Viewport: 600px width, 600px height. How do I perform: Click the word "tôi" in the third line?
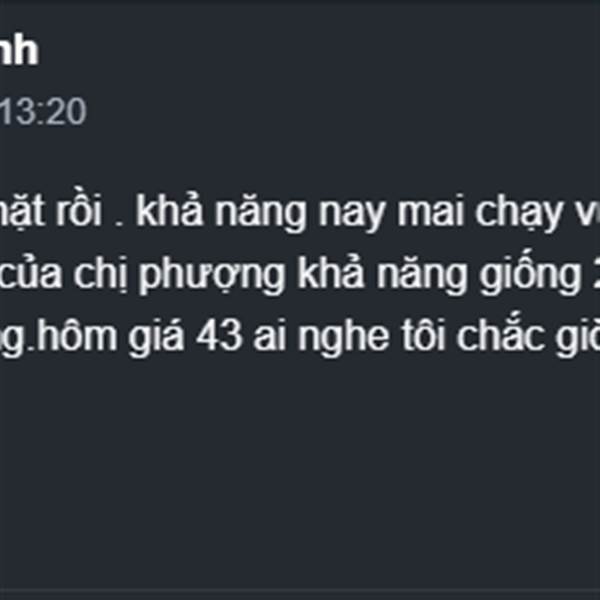[423, 336]
